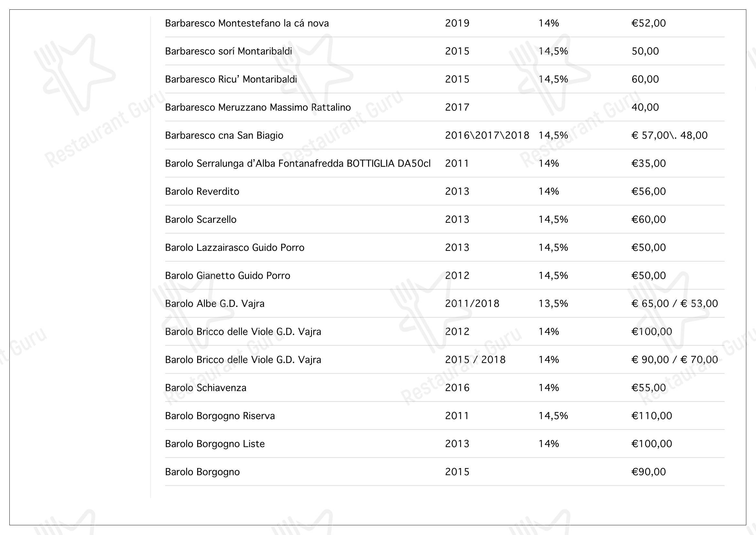Select Barbaresco Meruzzano Massimo Rattalino
This screenshot has width=756, height=535.
(x=258, y=107)
